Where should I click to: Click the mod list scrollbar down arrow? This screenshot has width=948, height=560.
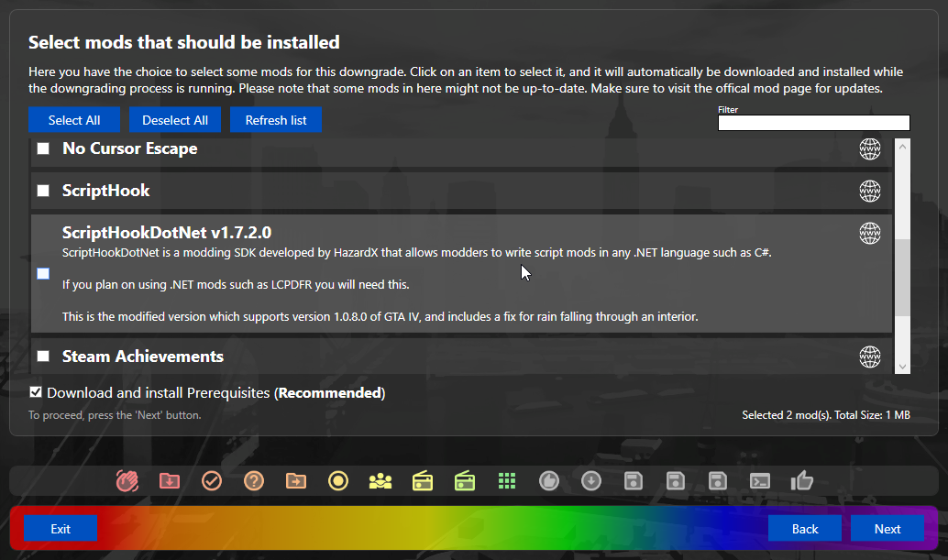tap(903, 366)
